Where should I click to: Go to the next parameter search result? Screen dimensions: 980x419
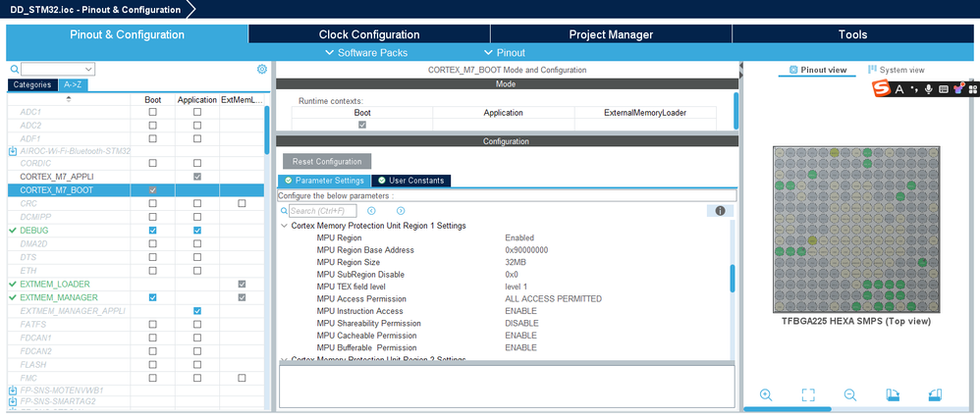(401, 211)
